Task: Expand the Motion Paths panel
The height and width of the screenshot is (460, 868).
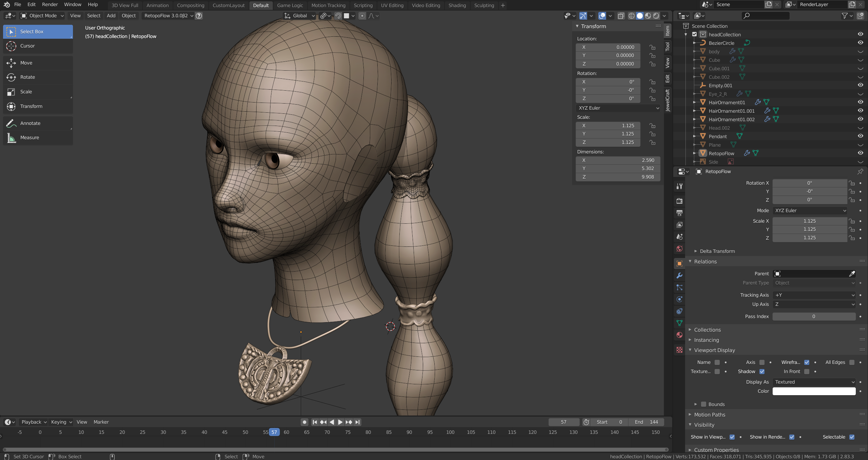Action: click(709, 415)
